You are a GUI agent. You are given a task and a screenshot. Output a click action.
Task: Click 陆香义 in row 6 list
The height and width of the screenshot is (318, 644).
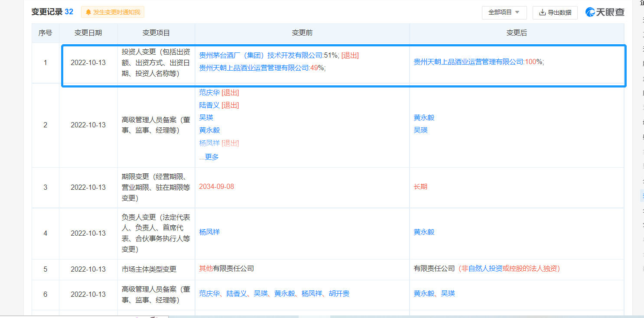pyautogui.click(x=237, y=293)
